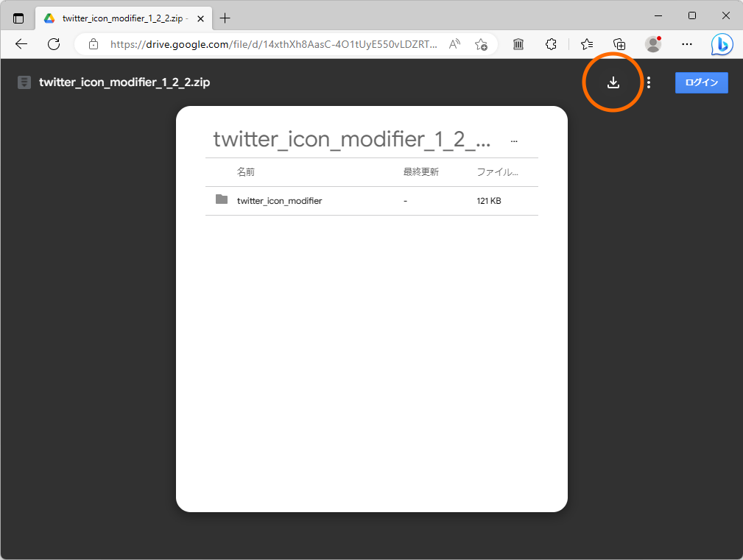
Task: Activate Read aloud in the address bar
Action: [x=454, y=44]
